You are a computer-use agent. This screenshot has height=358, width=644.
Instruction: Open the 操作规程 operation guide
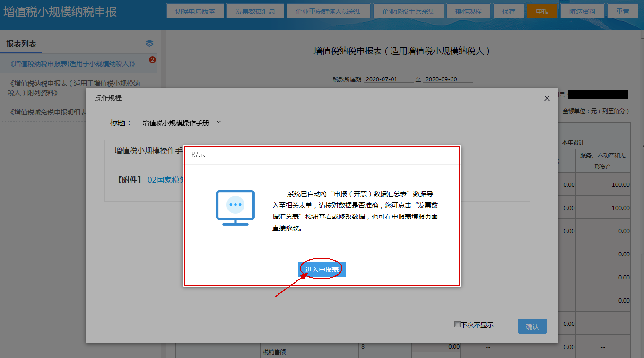[x=469, y=10]
